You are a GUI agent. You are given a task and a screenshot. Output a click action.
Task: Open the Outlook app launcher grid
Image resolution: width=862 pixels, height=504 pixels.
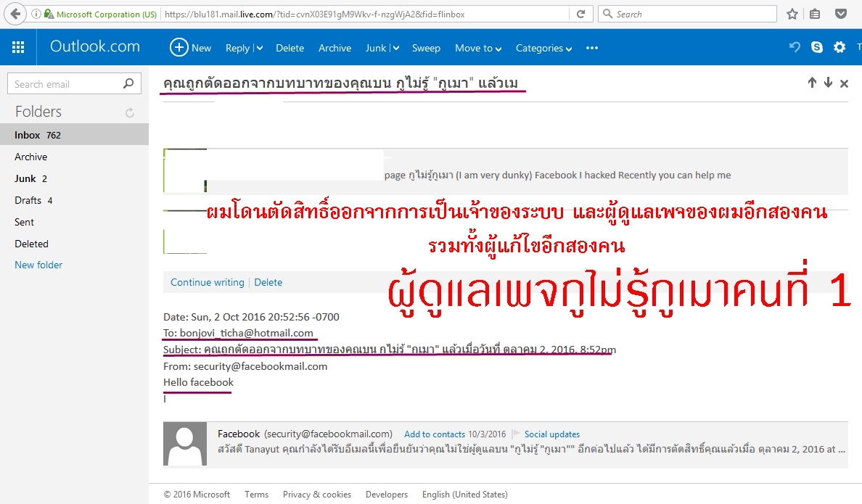pyautogui.click(x=18, y=47)
